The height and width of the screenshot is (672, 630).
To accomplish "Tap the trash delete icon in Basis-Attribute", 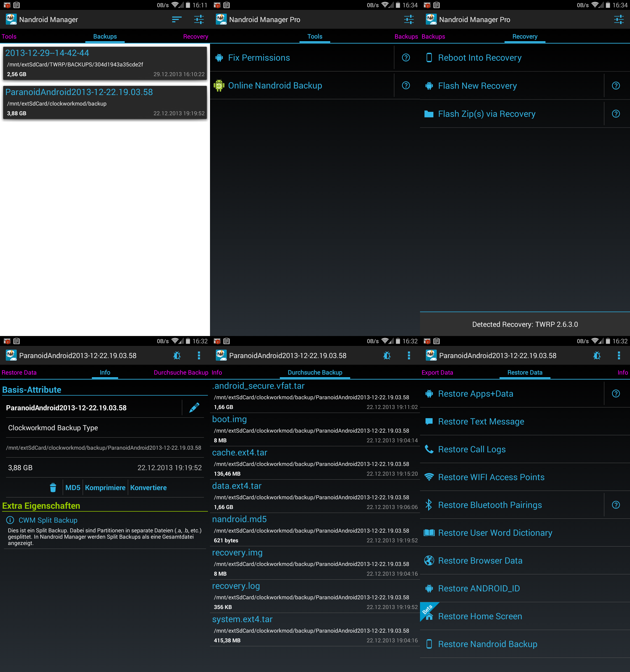I will tap(53, 487).
